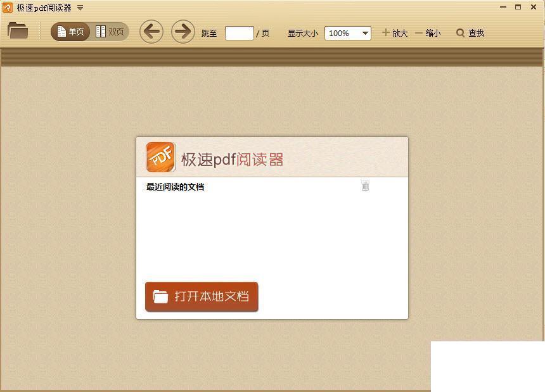Maximize the 极速pdf阅读器 window
This screenshot has width=545, height=392.
point(518,7)
